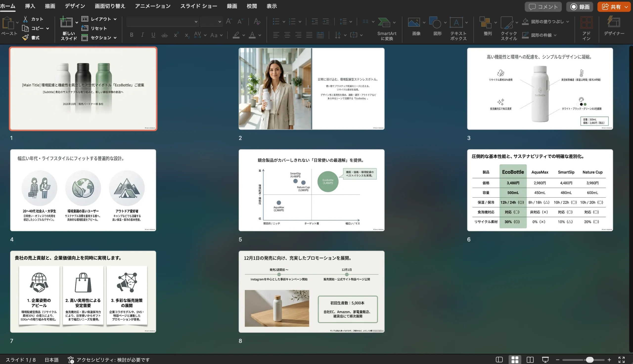Click the Cut (カット) scissors icon
Screen dimensions: 633x364
tap(25, 19)
